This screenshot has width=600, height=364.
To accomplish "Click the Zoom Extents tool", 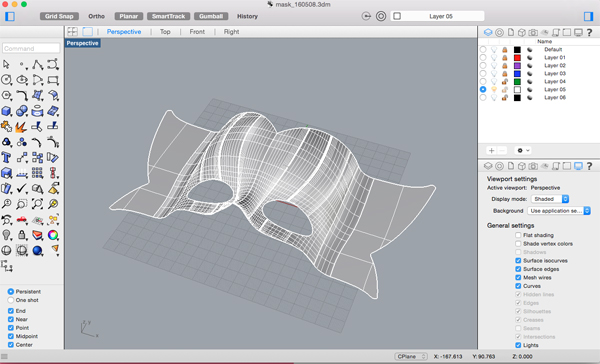I will pyautogui.click(x=38, y=204).
